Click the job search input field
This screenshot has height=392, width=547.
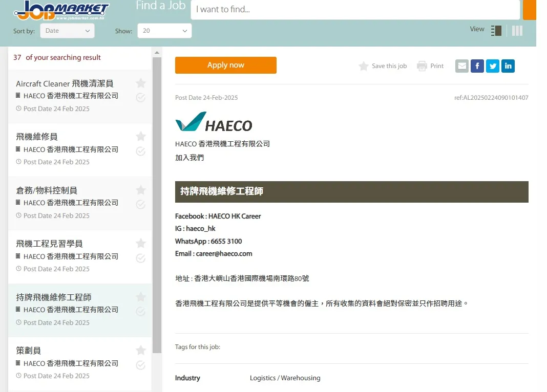pos(355,10)
